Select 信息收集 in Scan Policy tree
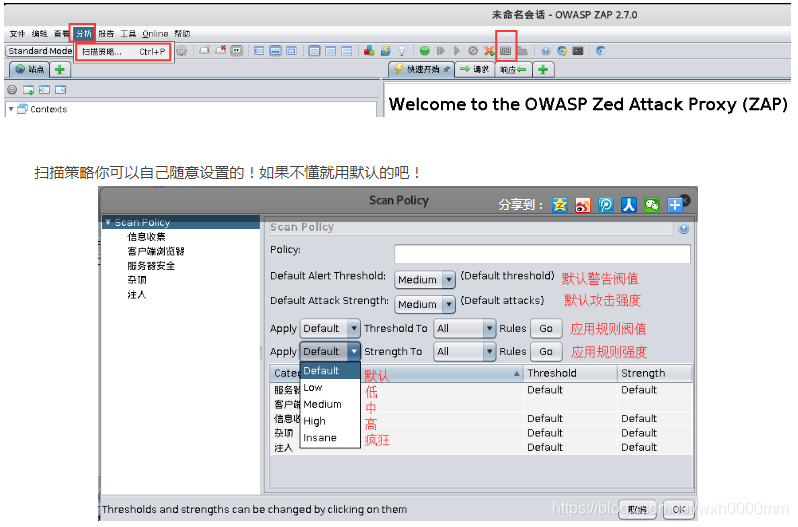798x527 pixels. click(x=147, y=237)
